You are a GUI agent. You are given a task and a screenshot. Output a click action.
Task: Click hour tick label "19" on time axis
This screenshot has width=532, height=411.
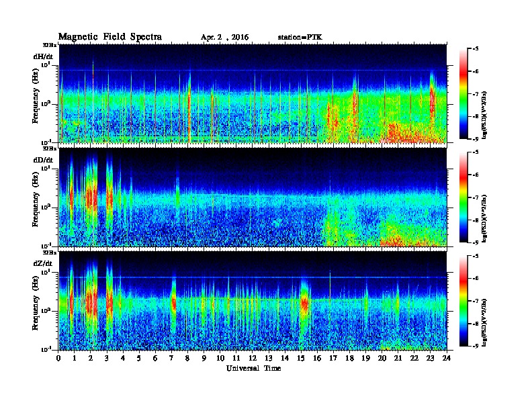point(365,358)
